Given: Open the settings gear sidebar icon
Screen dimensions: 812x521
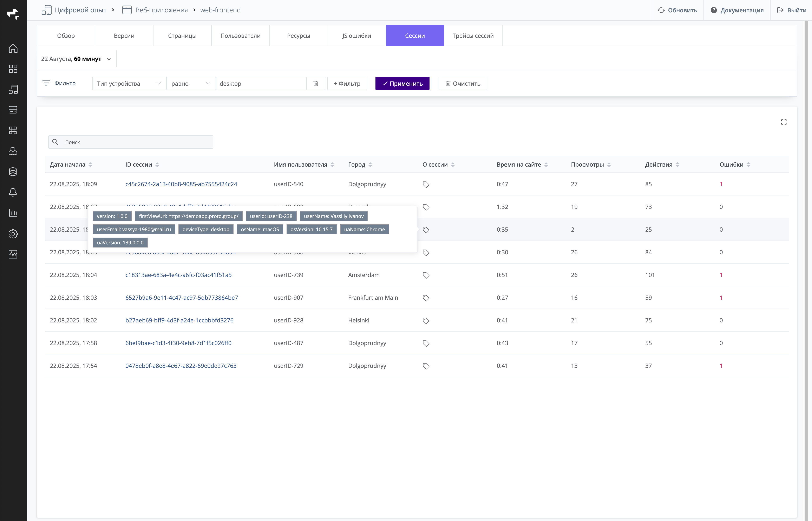Looking at the screenshot, I should 13,234.
